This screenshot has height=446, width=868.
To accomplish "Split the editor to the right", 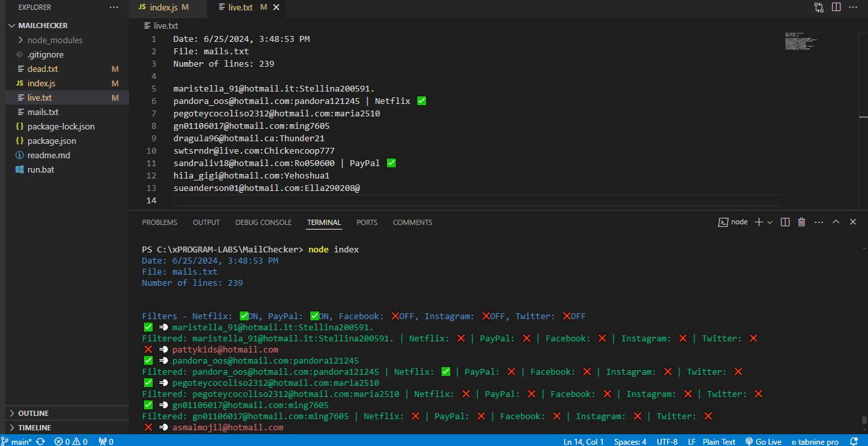I will tap(836, 7).
